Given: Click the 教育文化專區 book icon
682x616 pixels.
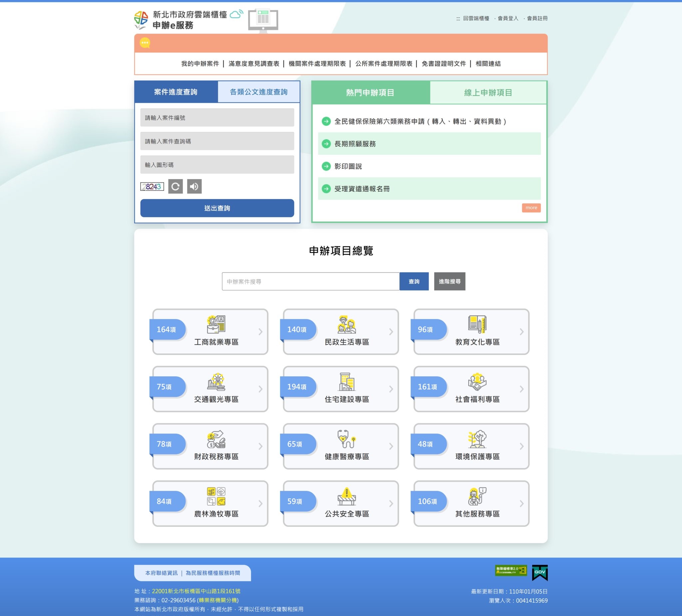Looking at the screenshot, I should click(477, 324).
